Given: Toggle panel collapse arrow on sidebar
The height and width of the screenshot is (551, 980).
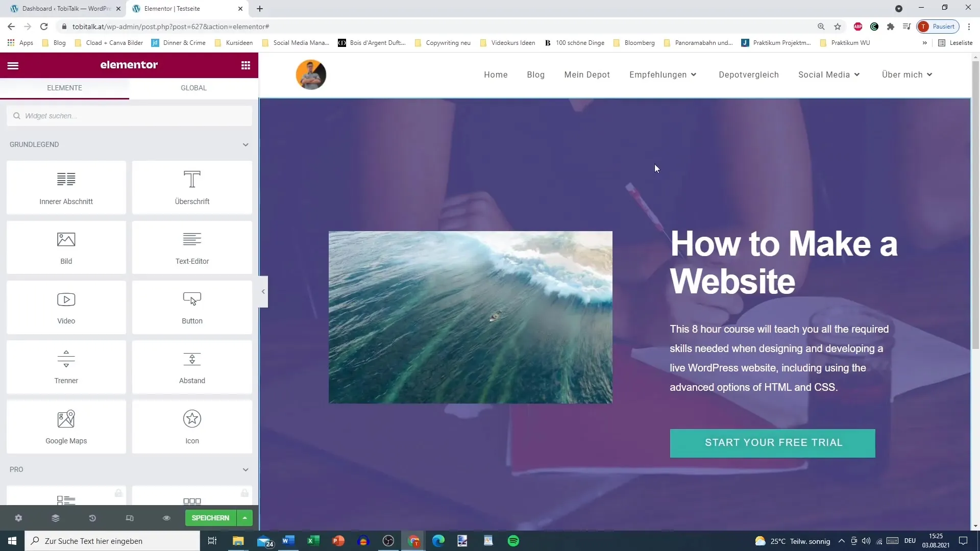Looking at the screenshot, I should (263, 291).
